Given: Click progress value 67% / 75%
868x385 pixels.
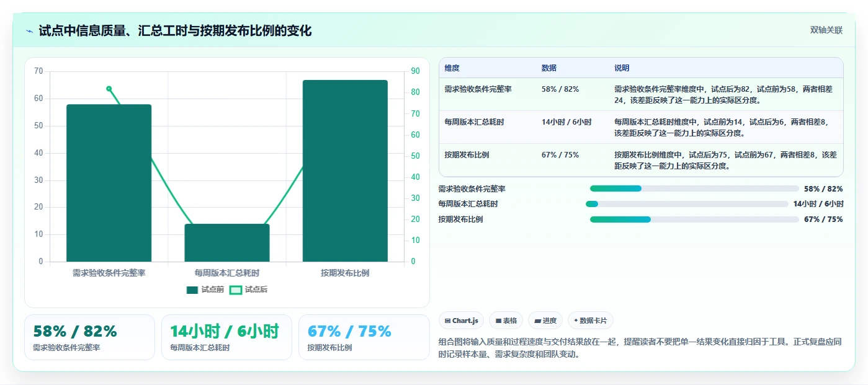Looking at the screenshot, I should (823, 219).
